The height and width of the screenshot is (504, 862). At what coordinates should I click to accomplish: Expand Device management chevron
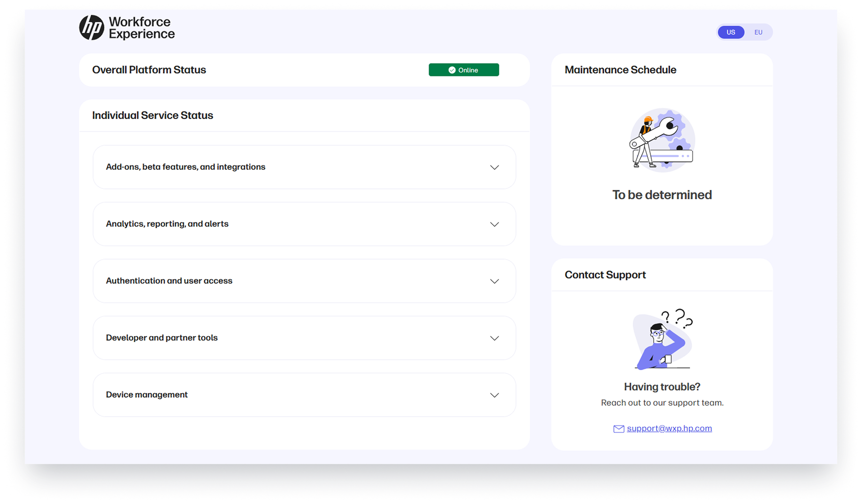point(494,395)
